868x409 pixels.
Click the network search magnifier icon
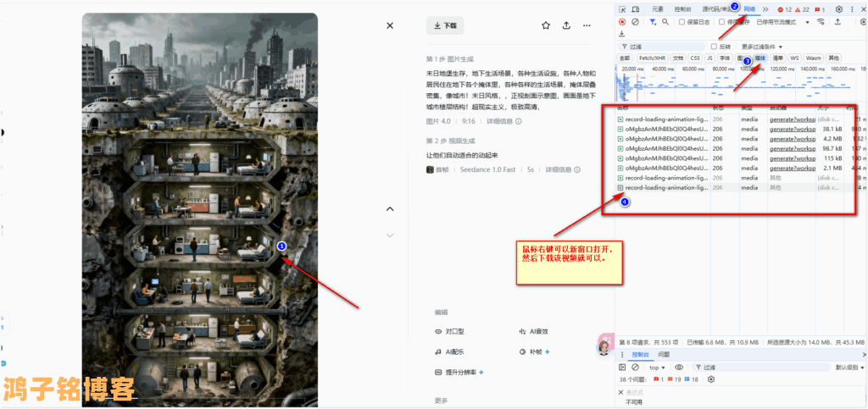tap(665, 22)
